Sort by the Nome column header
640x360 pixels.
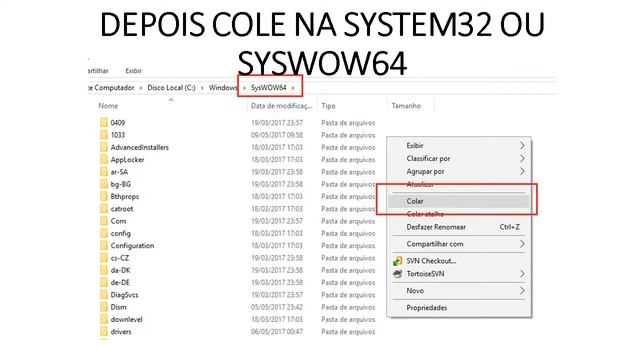[x=108, y=106]
